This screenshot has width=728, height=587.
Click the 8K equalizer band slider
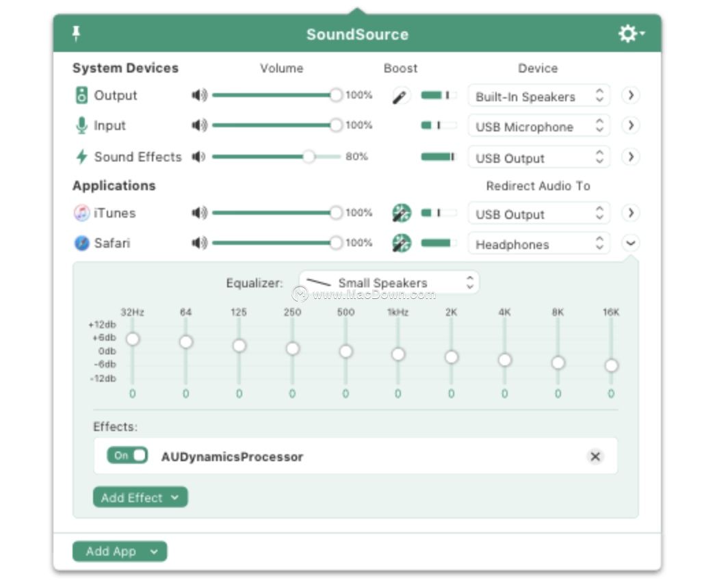(558, 351)
